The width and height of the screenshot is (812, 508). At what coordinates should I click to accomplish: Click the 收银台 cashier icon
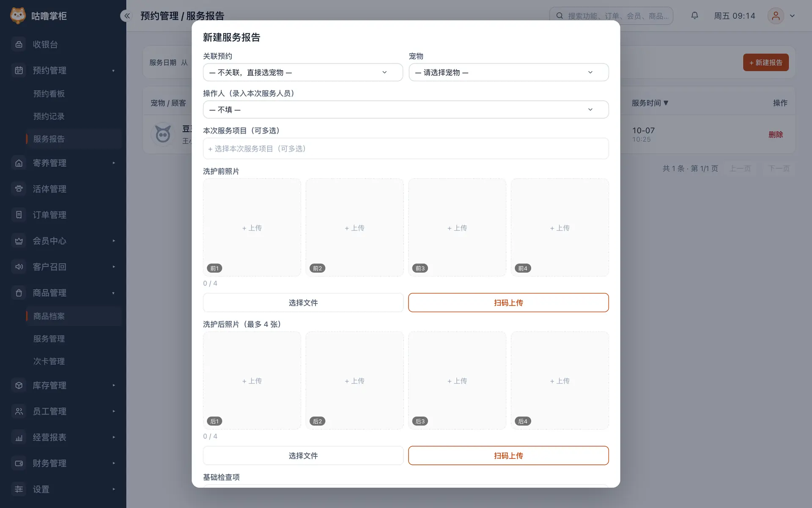tap(19, 44)
